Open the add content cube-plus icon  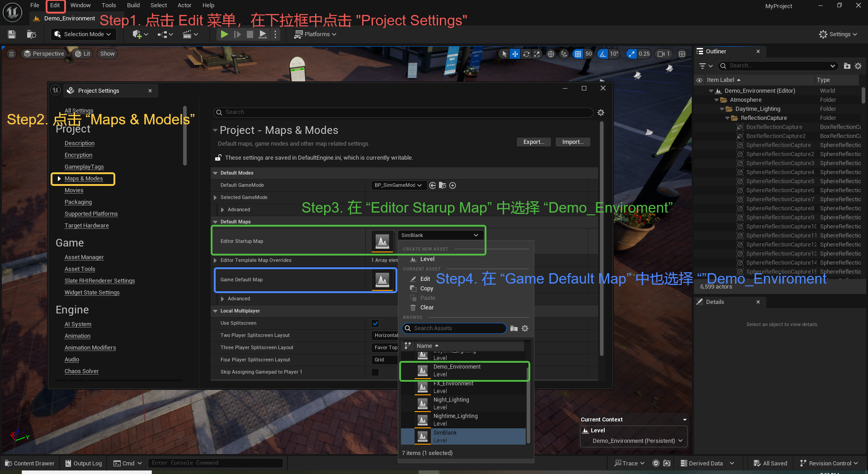(x=140, y=34)
